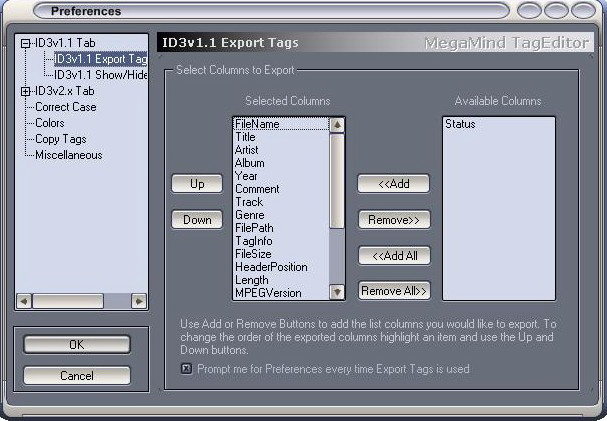The width and height of the screenshot is (607, 421).
Task: Click the Remove>> button
Action: coord(394,219)
